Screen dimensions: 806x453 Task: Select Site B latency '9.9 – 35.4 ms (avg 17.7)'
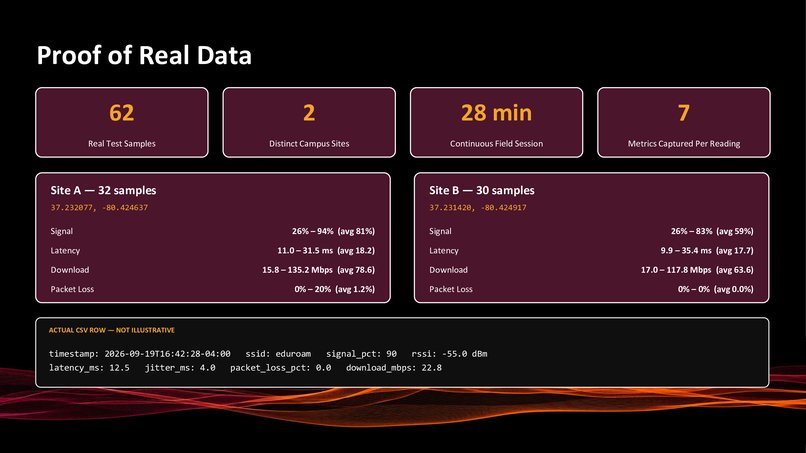[707, 250]
